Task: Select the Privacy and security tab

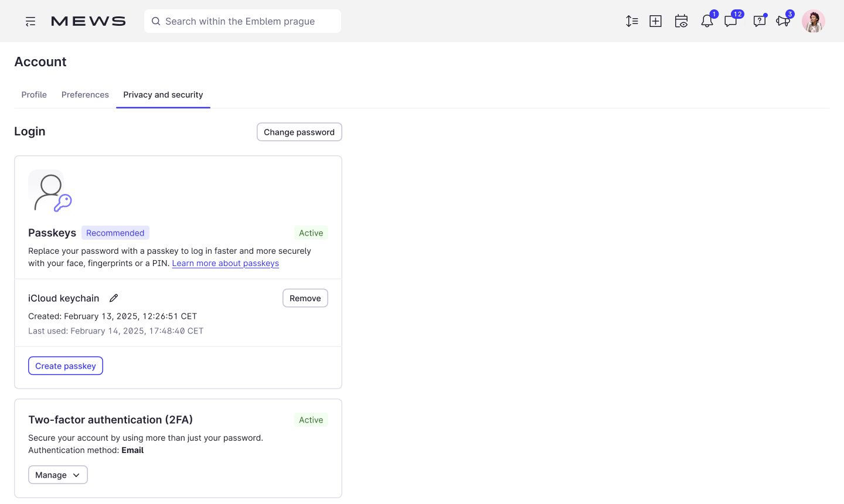Action: 163,94
